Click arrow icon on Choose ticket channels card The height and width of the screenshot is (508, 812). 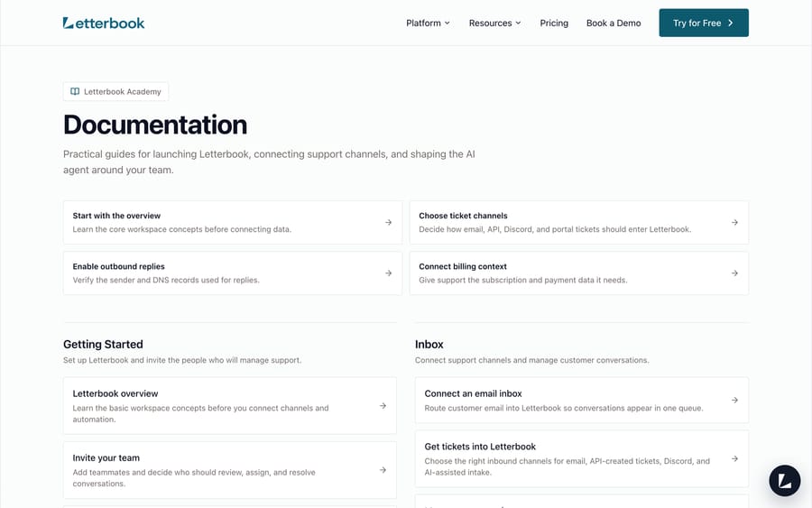[x=734, y=222]
